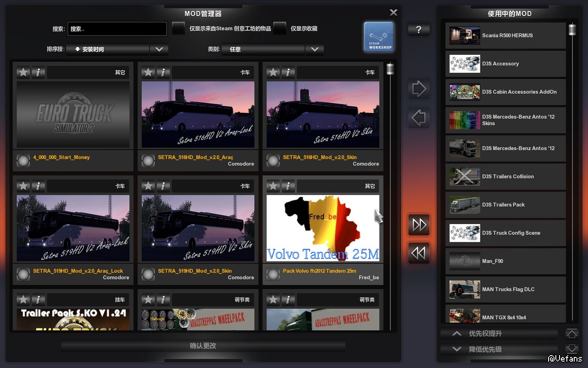The image size is (588, 368).
Task: Deactivate all mods with double left arrow
Action: 419,253
